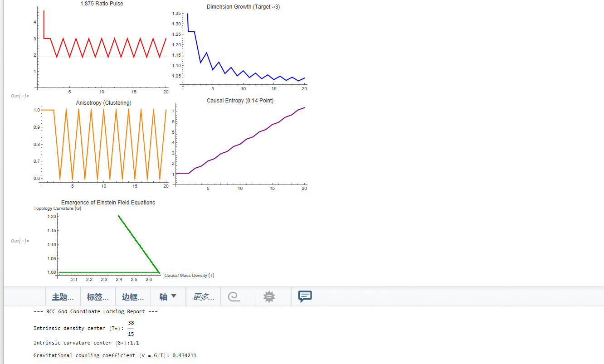Select the purple Causal Entropy plot
604x364 pixels.
[x=240, y=145]
